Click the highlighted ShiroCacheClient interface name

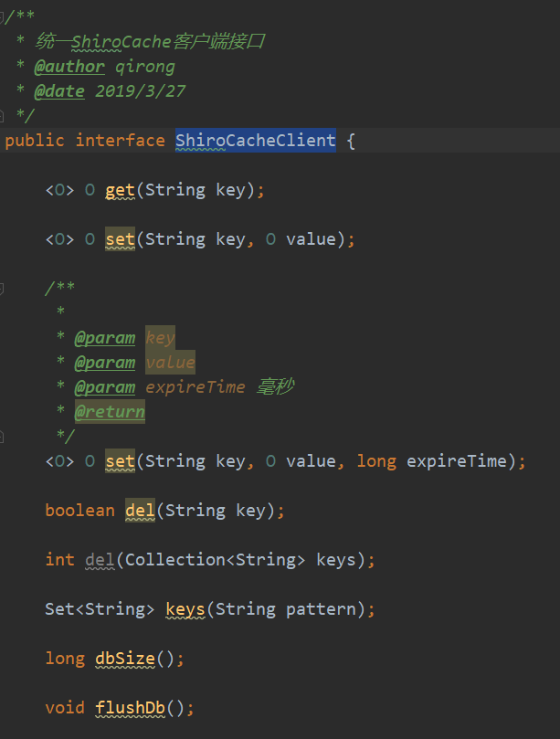click(x=255, y=141)
